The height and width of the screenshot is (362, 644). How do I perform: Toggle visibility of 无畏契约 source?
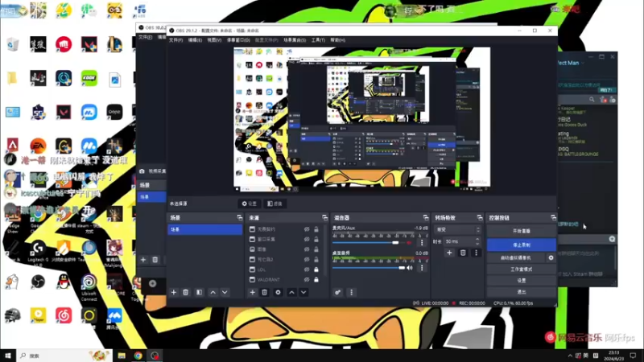(307, 229)
